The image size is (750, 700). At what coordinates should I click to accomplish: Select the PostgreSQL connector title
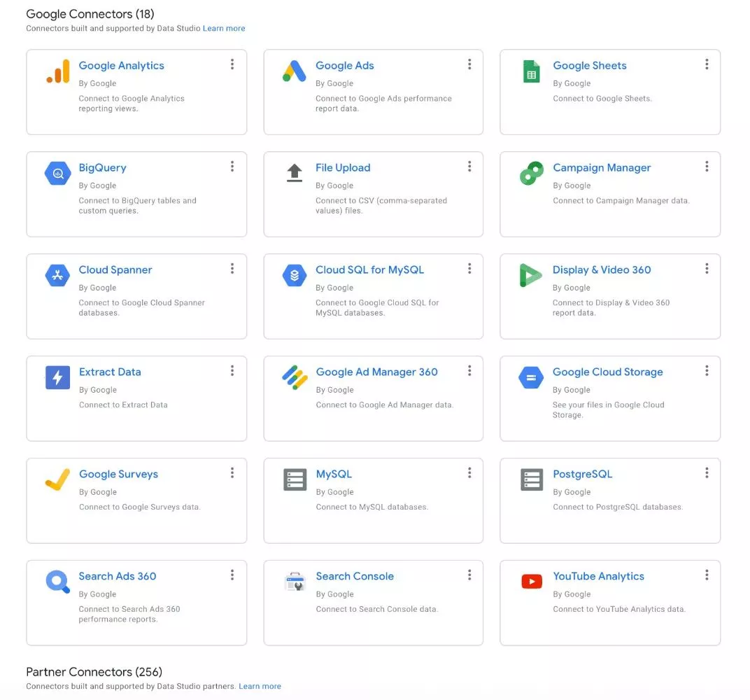(583, 474)
